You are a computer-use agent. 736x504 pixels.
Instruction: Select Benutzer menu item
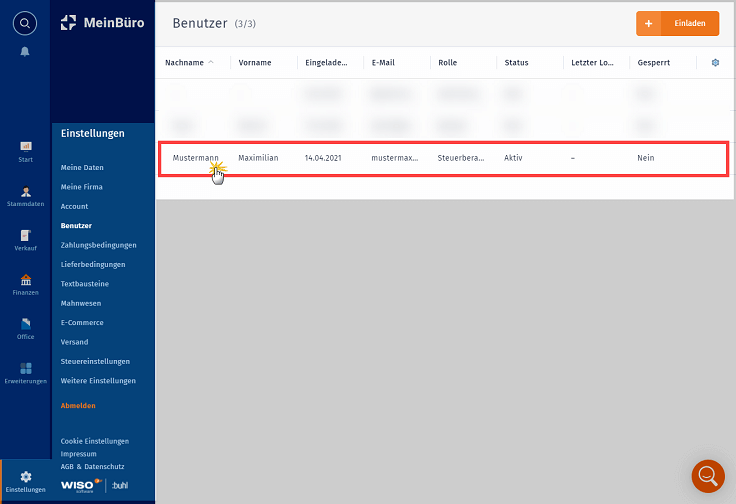tap(76, 226)
